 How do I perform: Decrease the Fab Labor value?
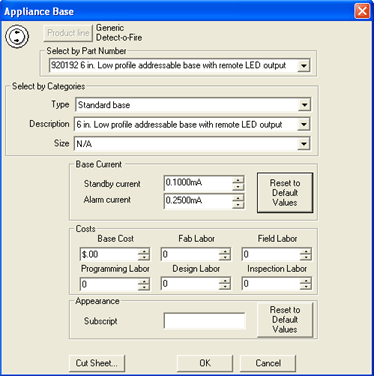point(225,258)
